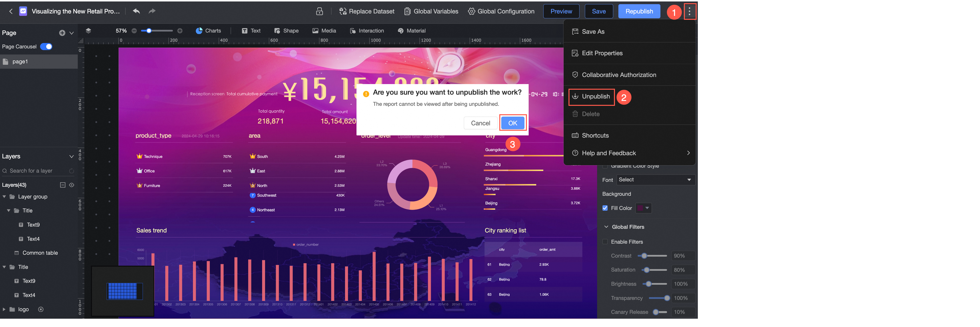Click the Preview button
The width and height of the screenshot is (980, 327).
(561, 11)
